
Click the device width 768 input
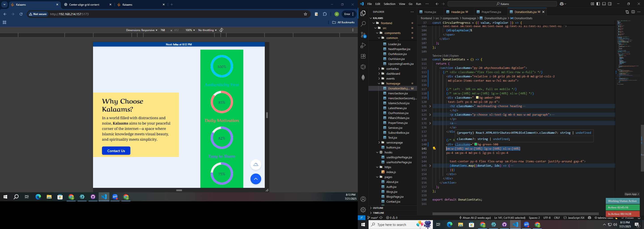[x=163, y=30]
